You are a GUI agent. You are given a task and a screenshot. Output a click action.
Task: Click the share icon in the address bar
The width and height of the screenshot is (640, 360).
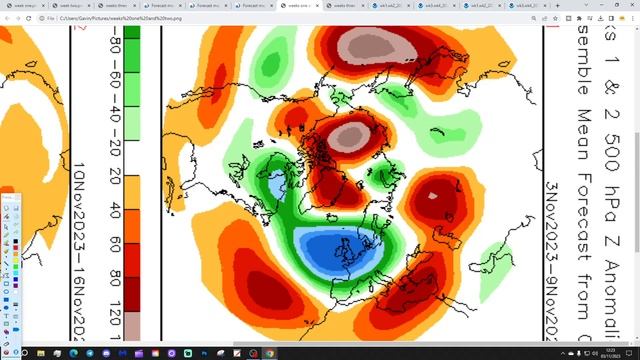[544, 18]
